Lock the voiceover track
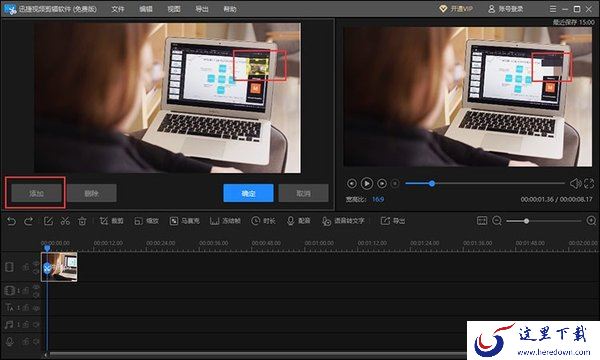Image resolution: width=600 pixels, height=360 pixels. tap(26, 341)
